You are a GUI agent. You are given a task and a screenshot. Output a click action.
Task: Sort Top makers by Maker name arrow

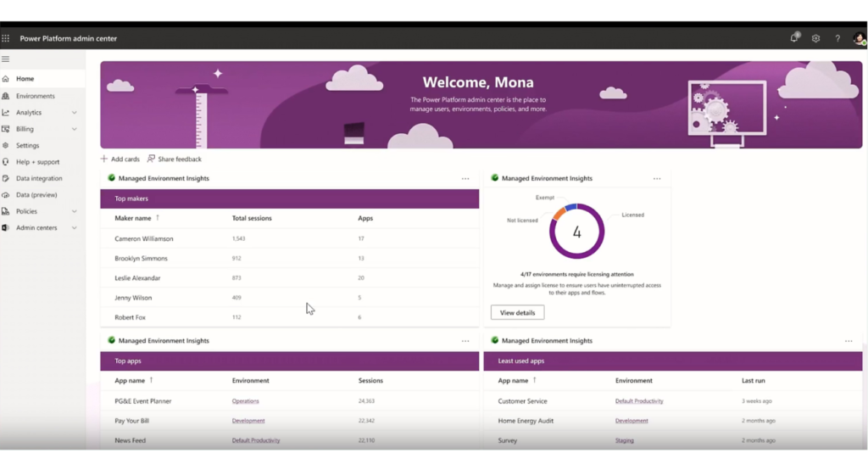tap(158, 218)
